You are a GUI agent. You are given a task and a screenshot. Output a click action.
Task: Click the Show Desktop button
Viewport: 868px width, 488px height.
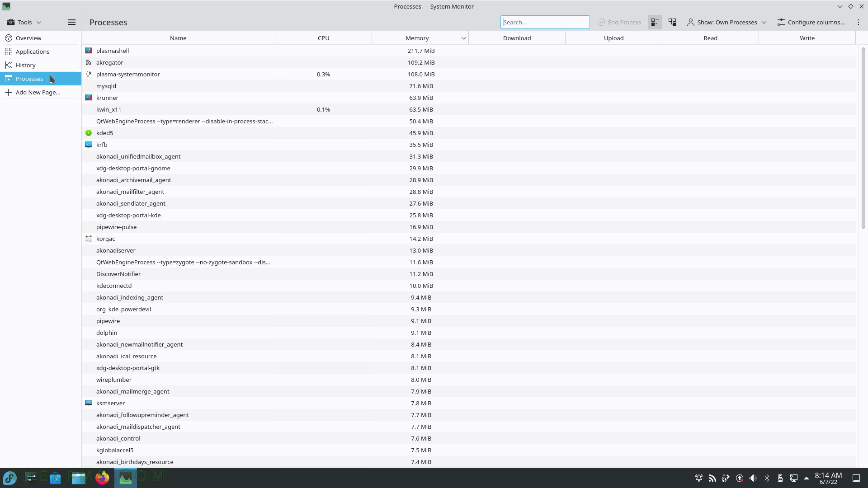pos(856,478)
